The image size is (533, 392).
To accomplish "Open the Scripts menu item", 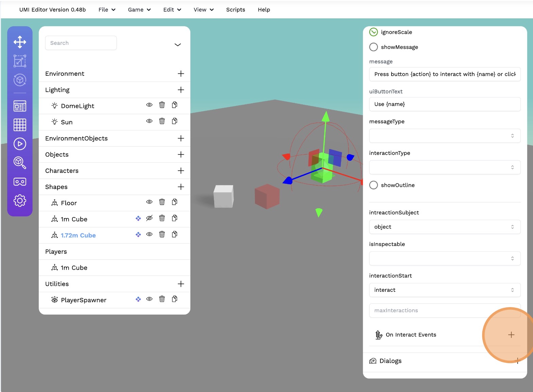I will click(236, 10).
